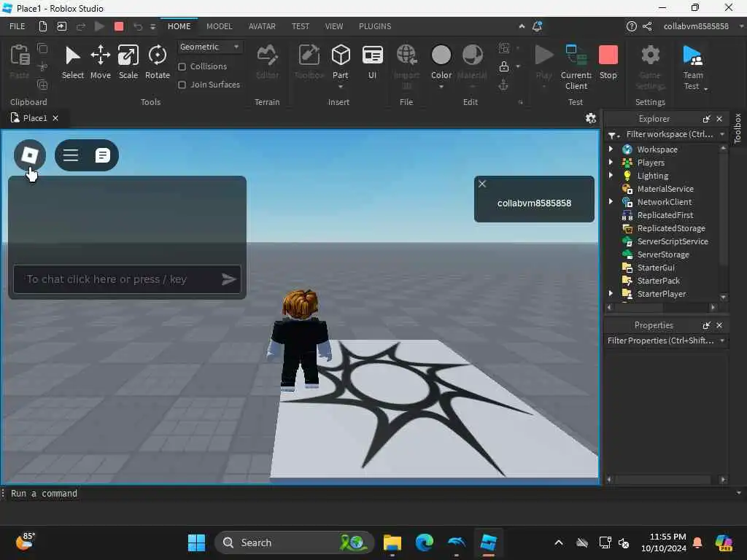This screenshot has width=747, height=560.
Task: Switch to the MODEL tab
Action: tap(219, 27)
